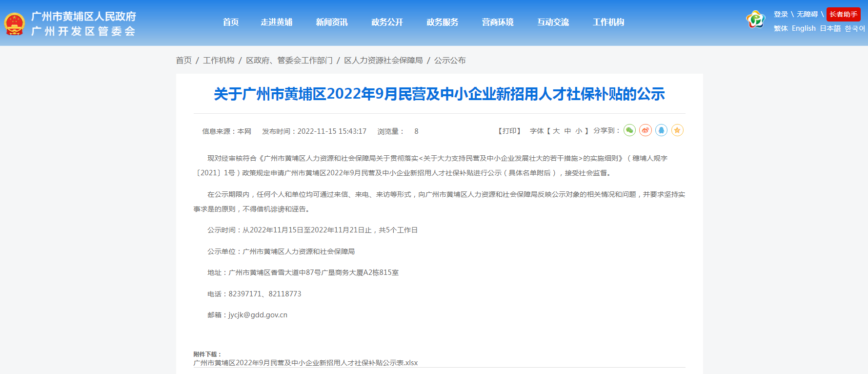Switch site language to English

pyautogui.click(x=804, y=28)
